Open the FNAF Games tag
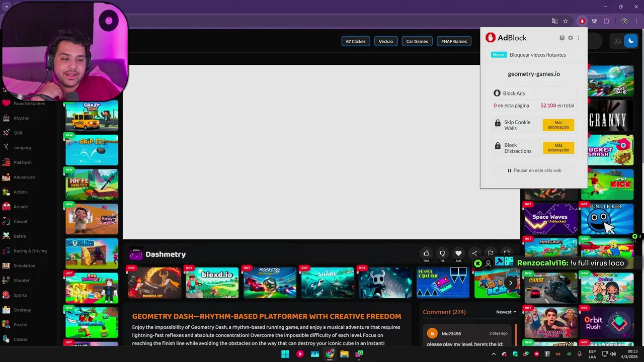The width and height of the screenshot is (644, 362). (x=454, y=41)
